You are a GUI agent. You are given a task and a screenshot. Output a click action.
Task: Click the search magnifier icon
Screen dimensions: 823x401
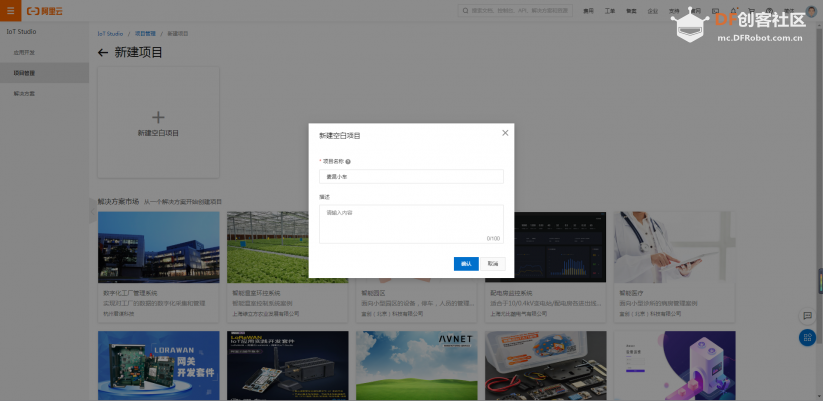pos(466,10)
